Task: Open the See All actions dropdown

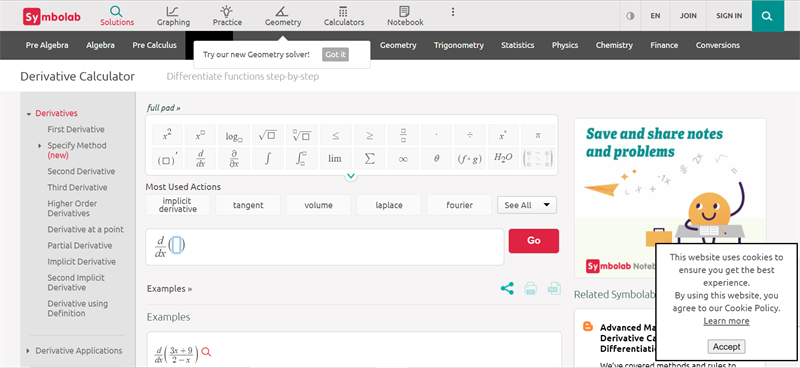Action: pyautogui.click(x=527, y=205)
